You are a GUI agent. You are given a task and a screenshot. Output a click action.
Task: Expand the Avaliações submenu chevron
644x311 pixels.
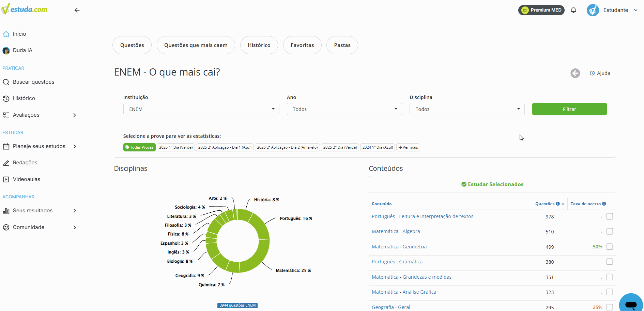(x=75, y=115)
